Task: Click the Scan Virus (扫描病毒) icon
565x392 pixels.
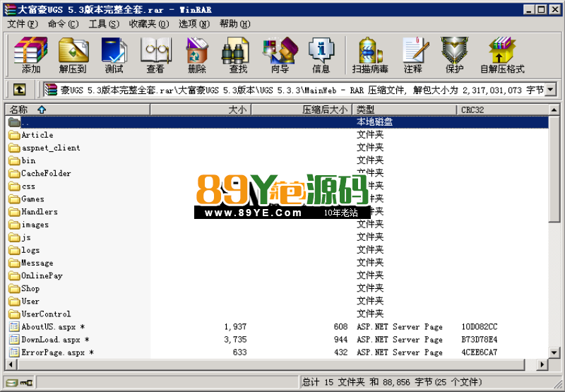Action: pyautogui.click(x=370, y=55)
